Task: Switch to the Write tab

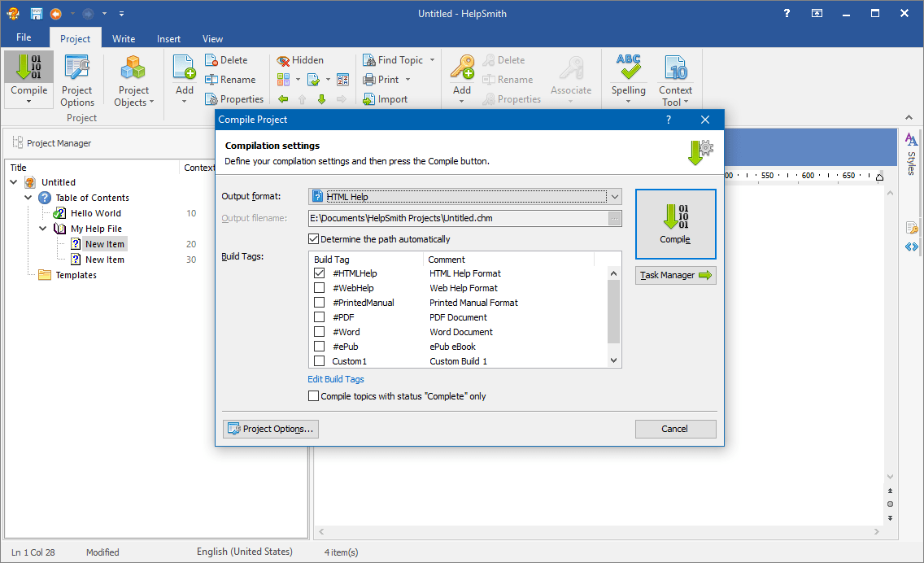Action: pos(124,39)
